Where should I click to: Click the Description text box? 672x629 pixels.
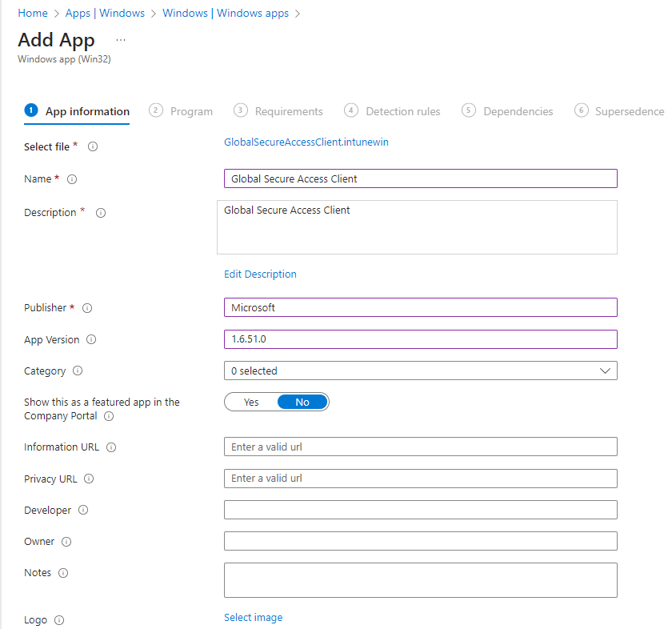click(x=417, y=227)
